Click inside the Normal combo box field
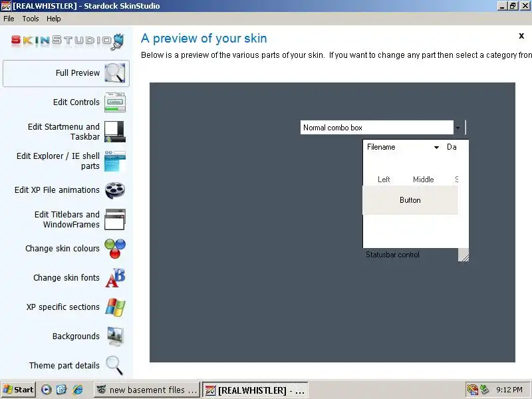 tap(376, 128)
